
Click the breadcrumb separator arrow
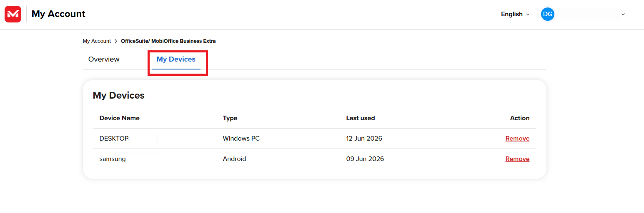click(116, 41)
